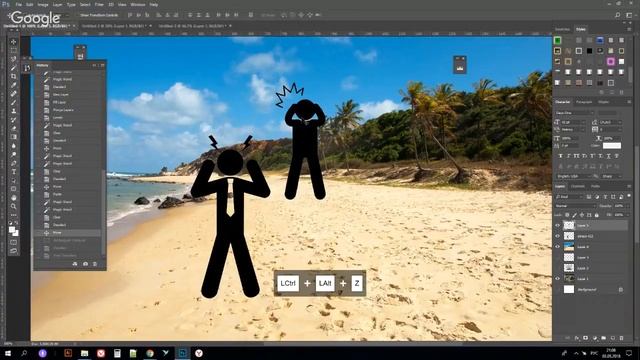Hide Layer 1 with its eye icon
The image size is (640, 360).
point(558,278)
